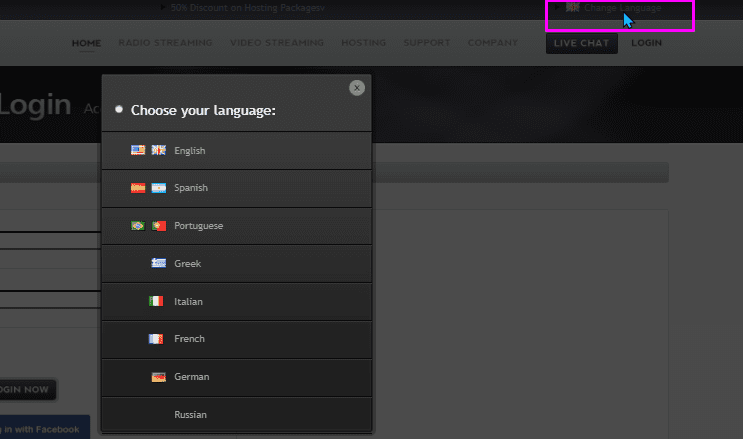Screen dimensions: 743x439
Task: Choose the French flag icon
Action: [156, 339]
